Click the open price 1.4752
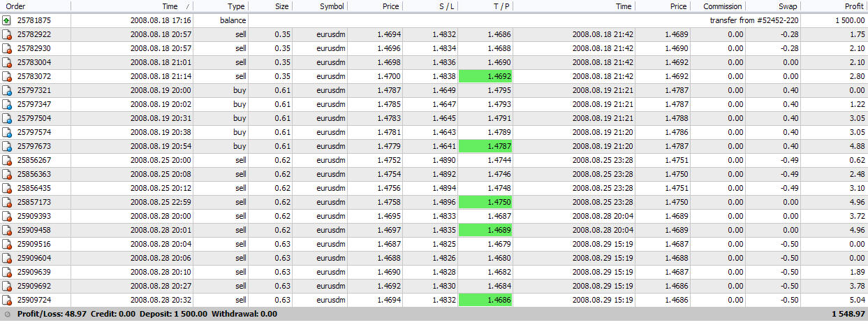Image resolution: width=868 pixels, height=325 pixels. [388, 160]
